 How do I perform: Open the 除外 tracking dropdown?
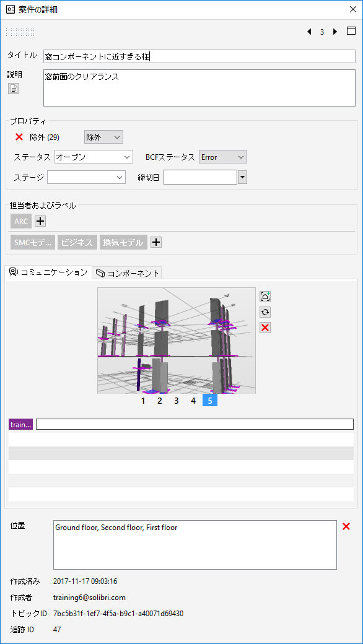103,137
